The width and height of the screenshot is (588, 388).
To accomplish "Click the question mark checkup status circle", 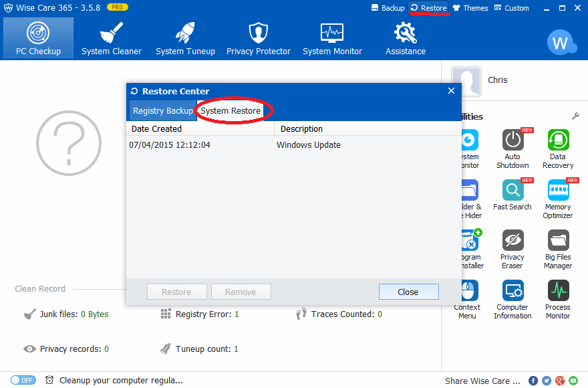I will pos(69,143).
